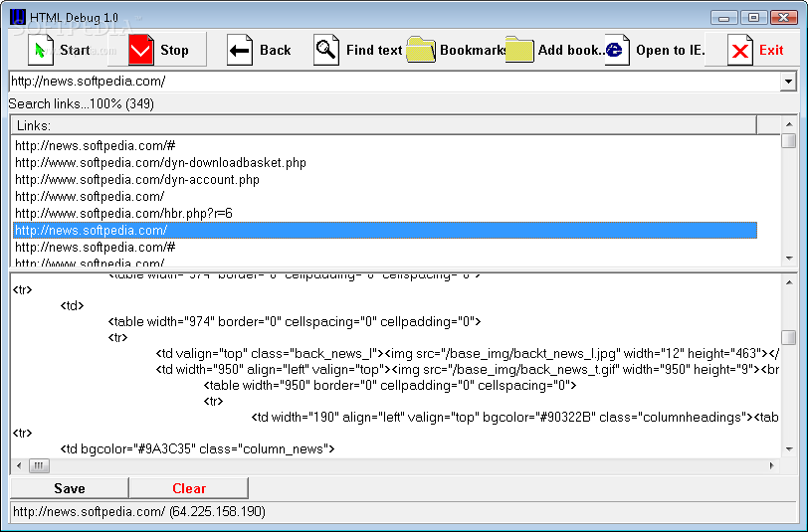Click the Open to IE label
This screenshot has height=532, width=808.
[670, 50]
